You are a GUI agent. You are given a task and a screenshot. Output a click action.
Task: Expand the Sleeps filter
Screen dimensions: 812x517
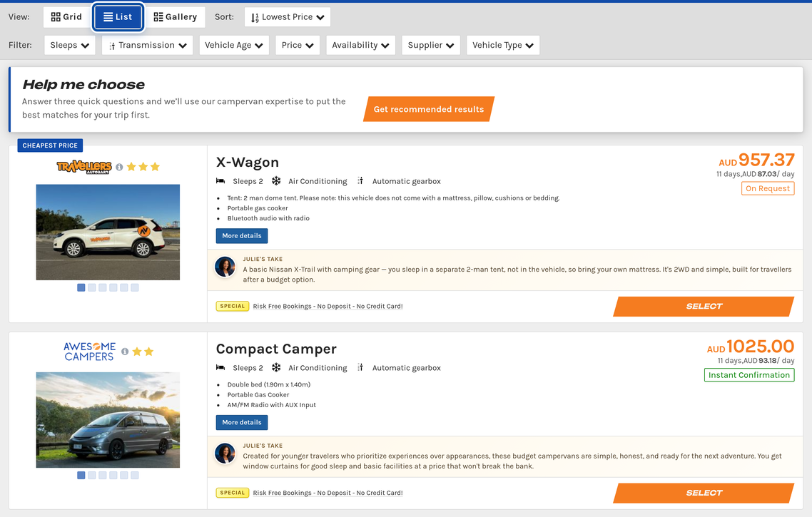(x=69, y=45)
